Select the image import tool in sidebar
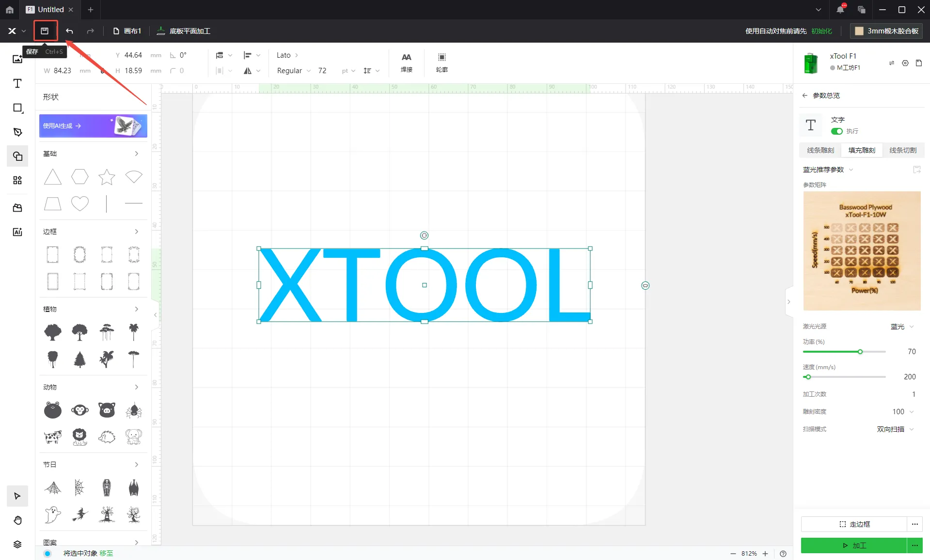This screenshot has width=930, height=560. [17, 59]
